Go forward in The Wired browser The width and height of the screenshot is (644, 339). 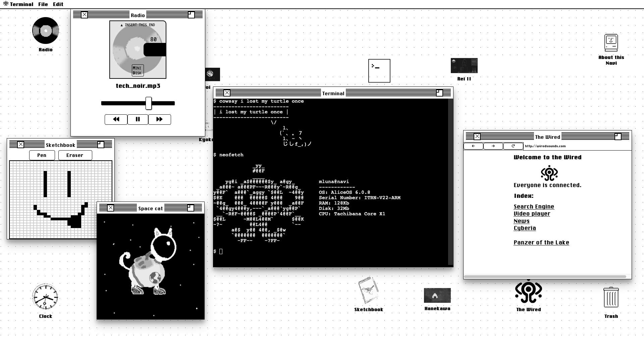(493, 146)
